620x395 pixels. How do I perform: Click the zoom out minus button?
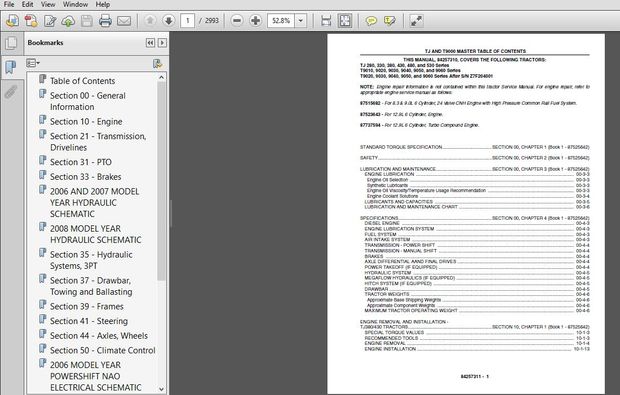click(237, 21)
